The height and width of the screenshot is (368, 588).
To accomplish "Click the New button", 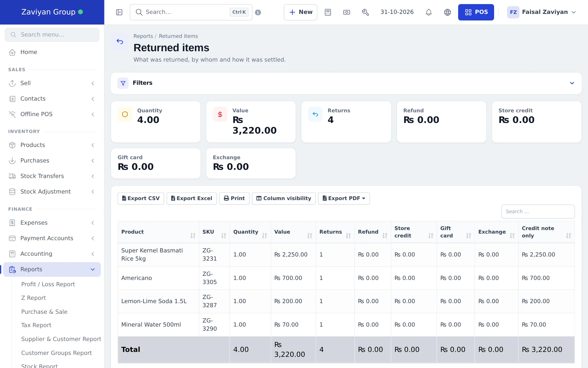I will 301,12.
